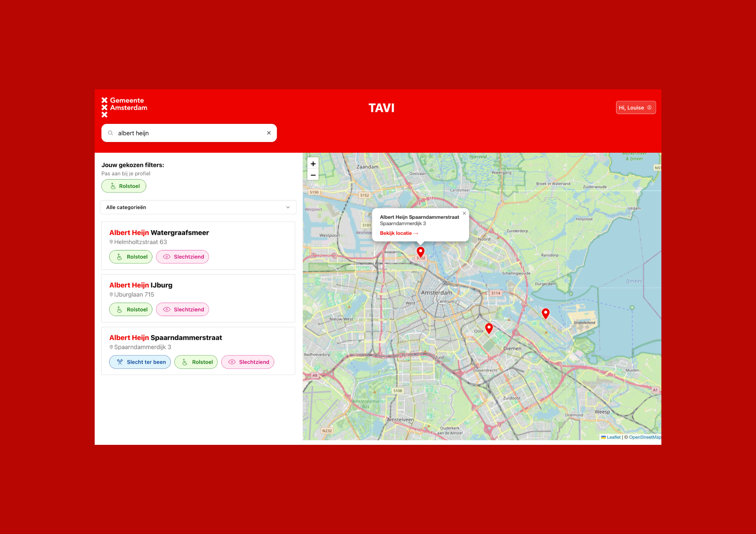Click the pin icon beside Helmholtzstraat 63
This screenshot has height=534, width=756.
point(111,242)
